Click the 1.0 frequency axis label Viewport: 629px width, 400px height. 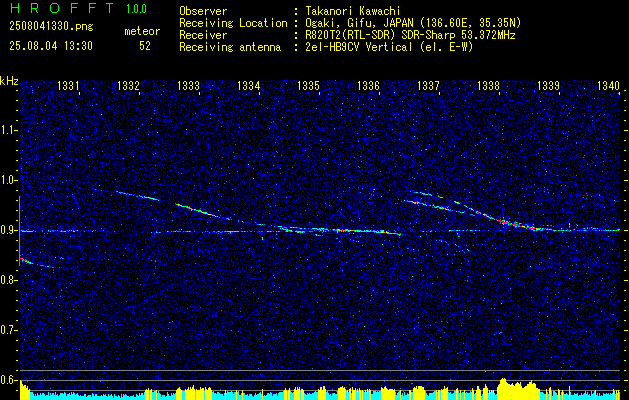point(8,181)
